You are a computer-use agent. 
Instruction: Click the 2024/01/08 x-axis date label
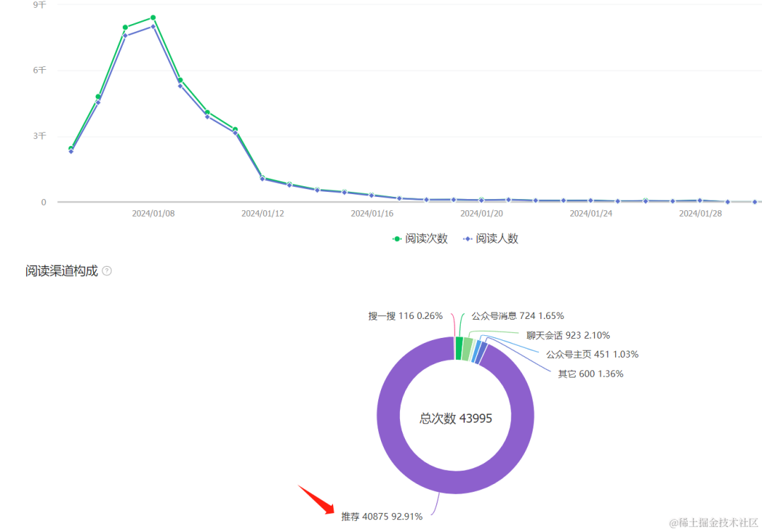[153, 213]
